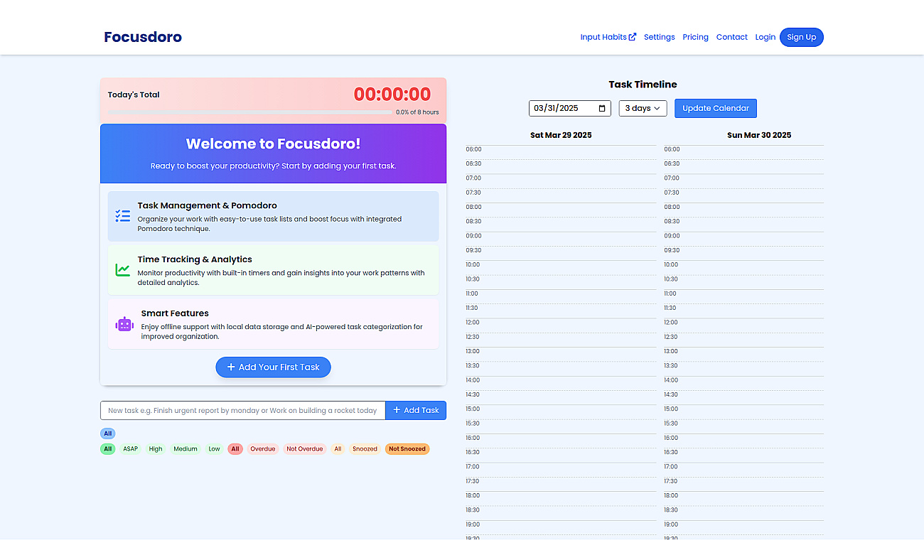924x560 pixels.
Task: Click the Add Task button
Action: pyautogui.click(x=416, y=410)
